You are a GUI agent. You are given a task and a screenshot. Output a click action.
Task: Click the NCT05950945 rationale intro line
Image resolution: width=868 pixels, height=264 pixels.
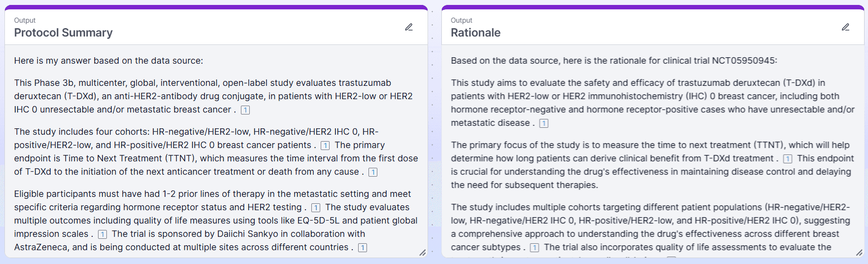(x=613, y=61)
